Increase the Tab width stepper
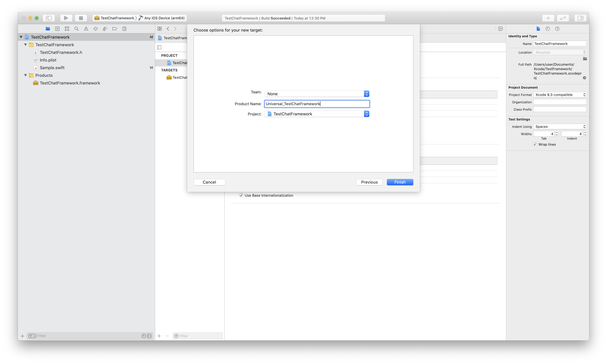 (x=557, y=132)
